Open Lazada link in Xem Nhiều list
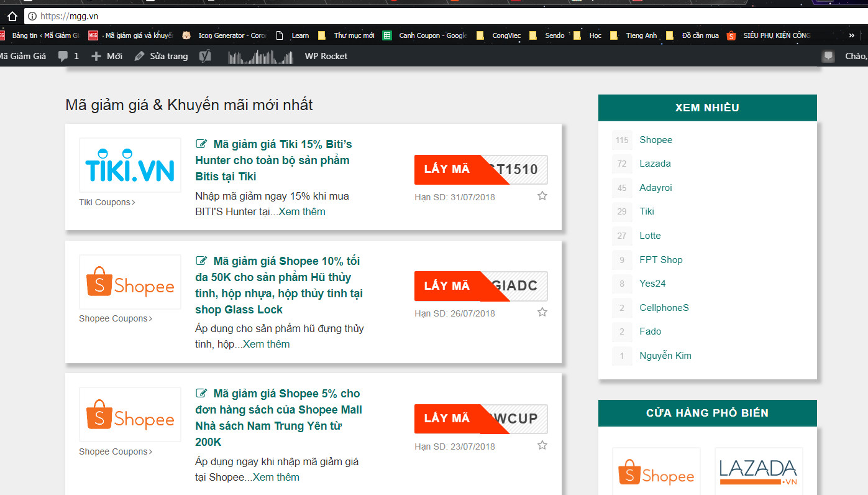Image resolution: width=868 pixels, height=495 pixels. click(x=655, y=164)
